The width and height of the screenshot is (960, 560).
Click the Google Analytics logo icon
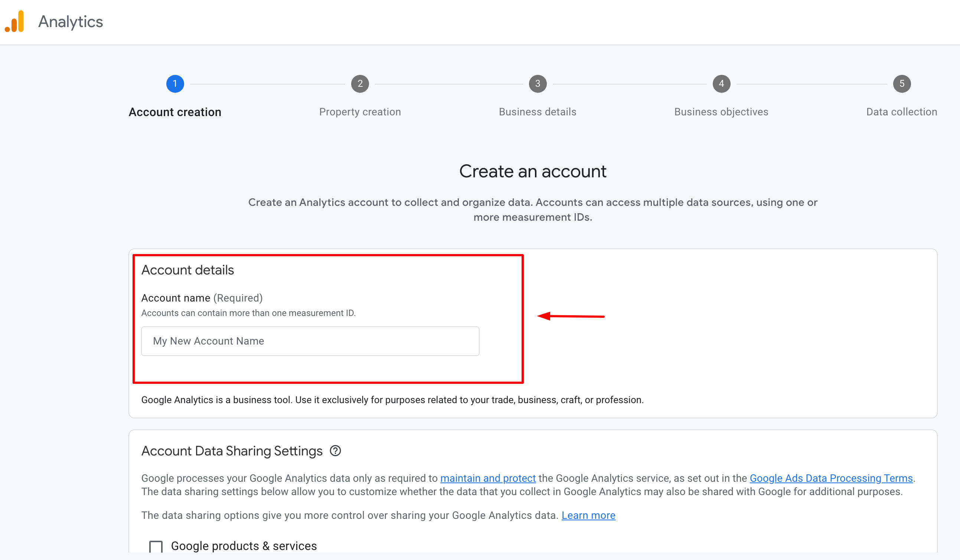[x=14, y=21]
